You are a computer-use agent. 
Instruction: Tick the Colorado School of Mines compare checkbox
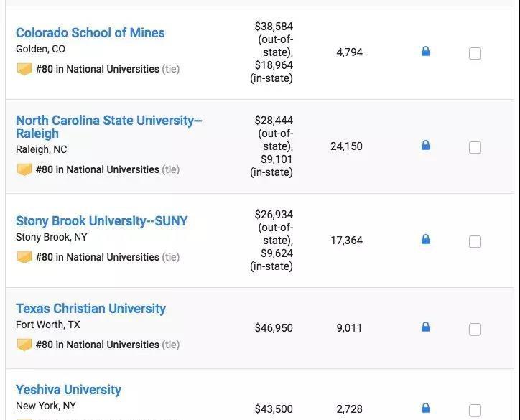[475, 53]
